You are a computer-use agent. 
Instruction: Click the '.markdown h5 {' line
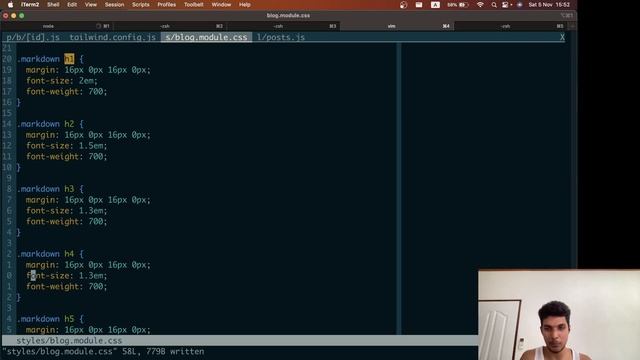tap(50, 319)
